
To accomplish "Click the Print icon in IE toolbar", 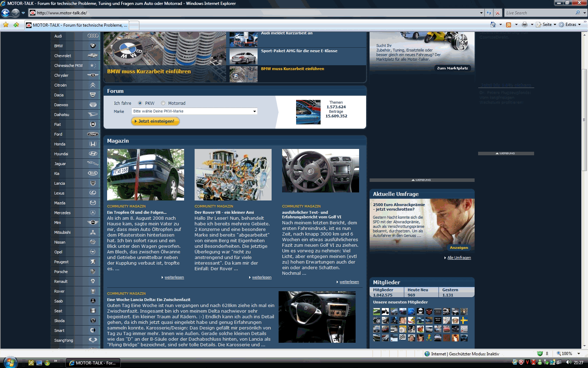I will [x=524, y=25].
